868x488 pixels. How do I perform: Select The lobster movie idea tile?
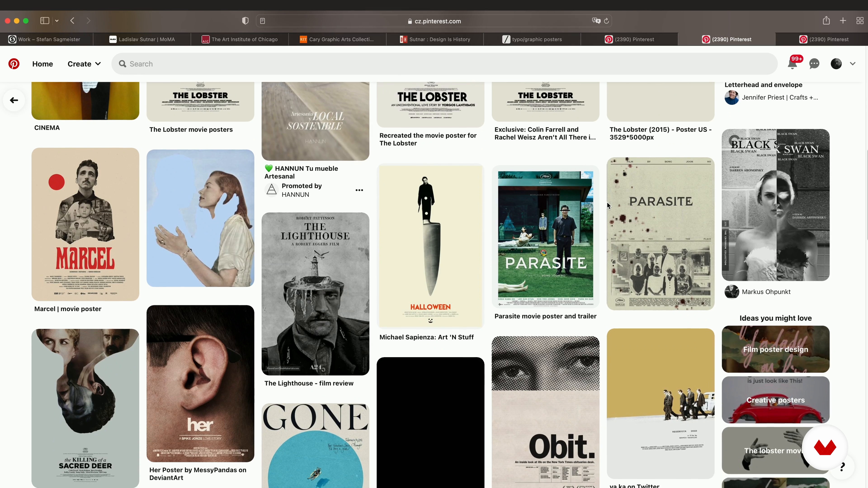pyautogui.click(x=776, y=451)
